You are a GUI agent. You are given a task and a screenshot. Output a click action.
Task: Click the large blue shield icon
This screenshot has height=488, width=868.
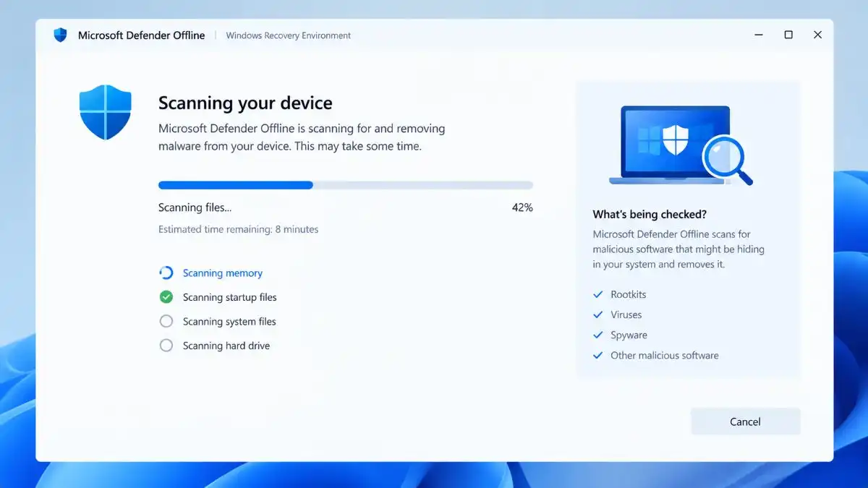point(106,112)
